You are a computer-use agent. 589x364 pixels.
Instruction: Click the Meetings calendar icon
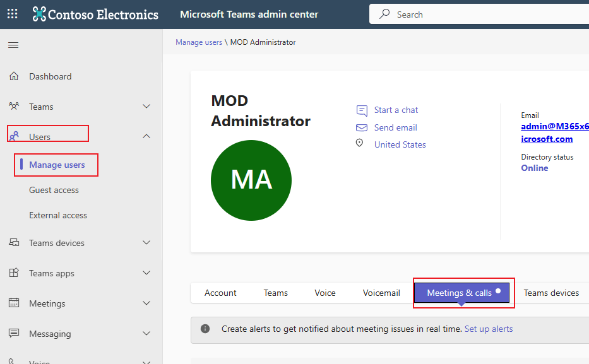tap(14, 303)
